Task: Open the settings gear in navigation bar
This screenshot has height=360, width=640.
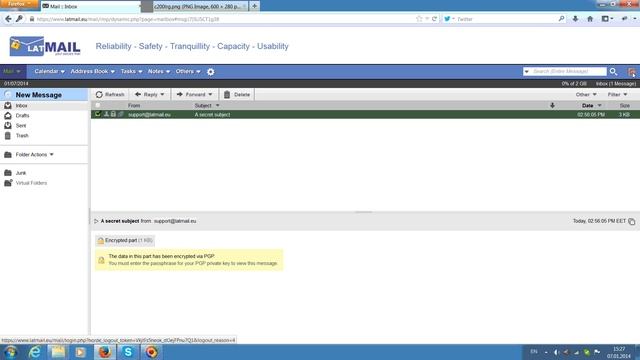Action: [211, 72]
